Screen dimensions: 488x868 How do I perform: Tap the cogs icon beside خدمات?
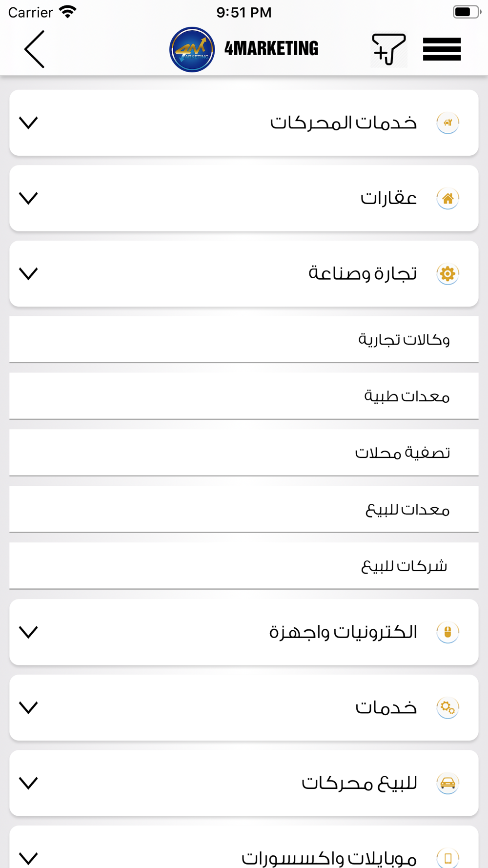coord(447,708)
